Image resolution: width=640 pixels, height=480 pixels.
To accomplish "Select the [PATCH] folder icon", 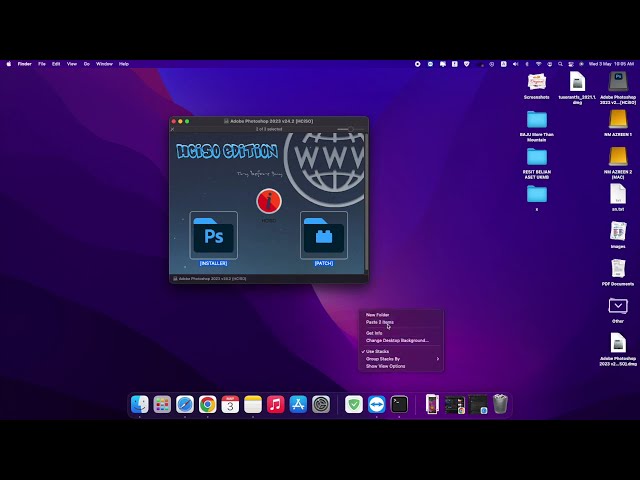I will tap(324, 235).
